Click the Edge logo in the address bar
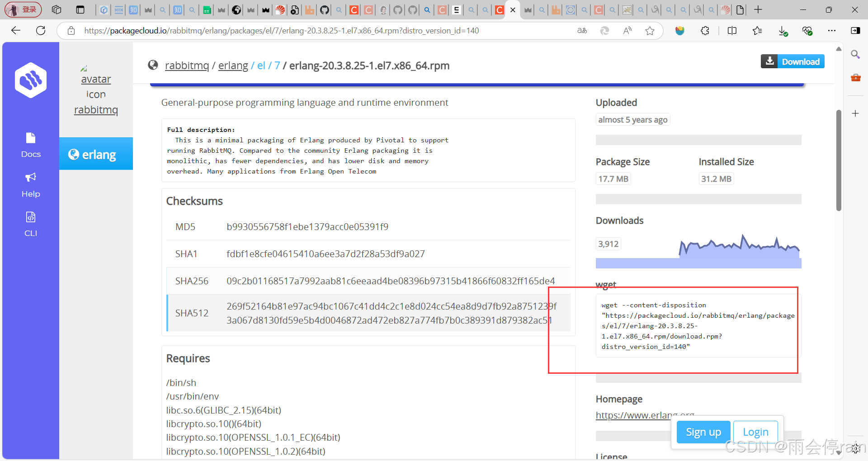The height and width of the screenshot is (461, 868). 604,31
